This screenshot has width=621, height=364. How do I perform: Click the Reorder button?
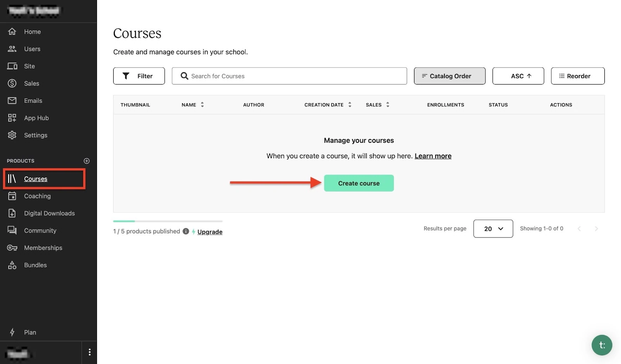coord(578,76)
